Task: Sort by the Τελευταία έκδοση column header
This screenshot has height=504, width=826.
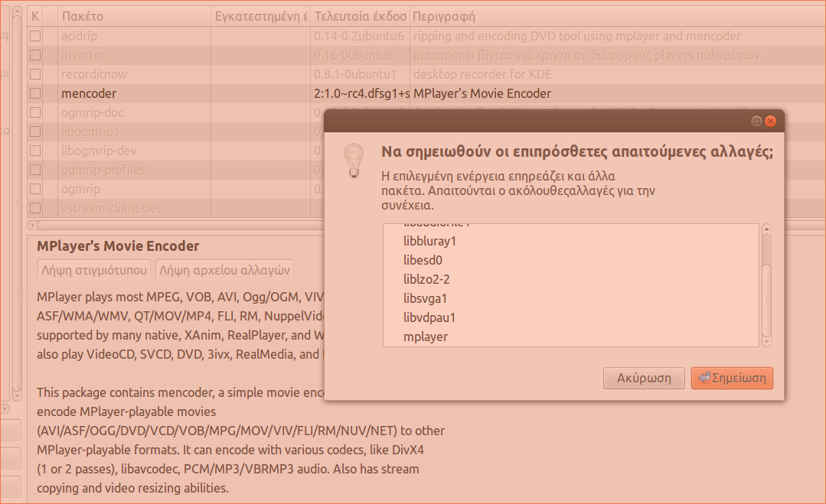Action: pos(360,15)
